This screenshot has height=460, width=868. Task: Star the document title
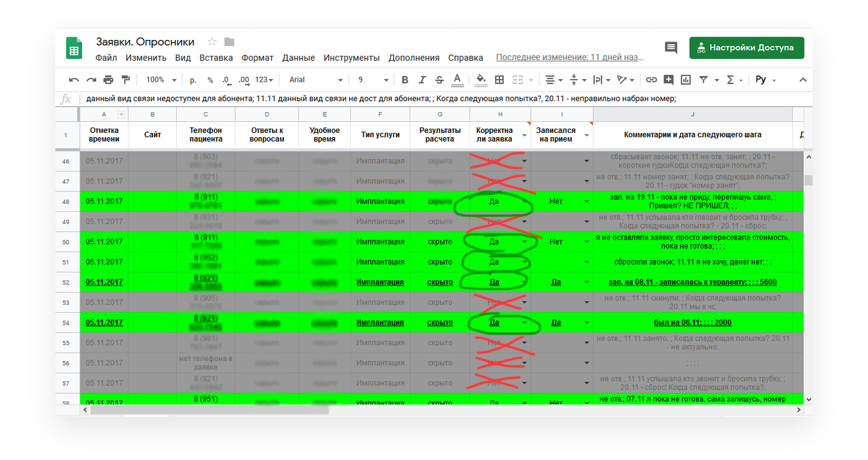click(212, 42)
